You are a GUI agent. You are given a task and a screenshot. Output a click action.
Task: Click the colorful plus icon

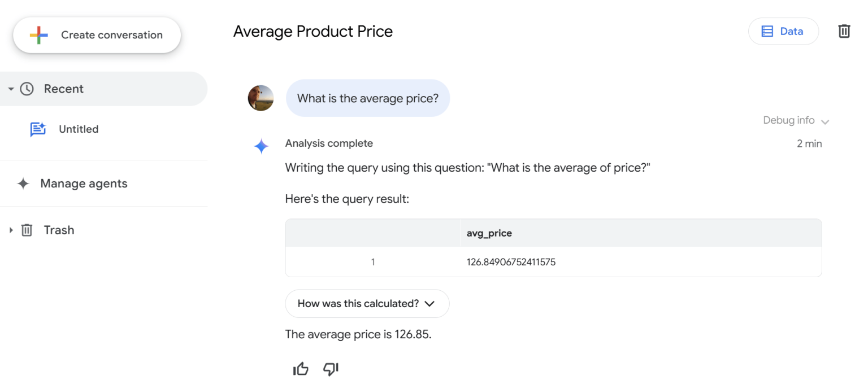click(39, 35)
